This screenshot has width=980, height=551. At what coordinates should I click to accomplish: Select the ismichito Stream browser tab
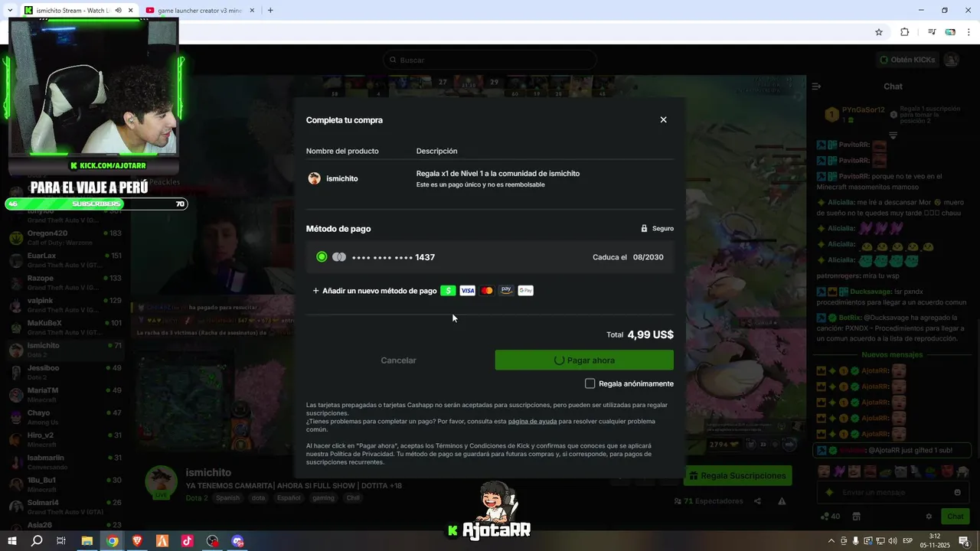click(x=73, y=11)
